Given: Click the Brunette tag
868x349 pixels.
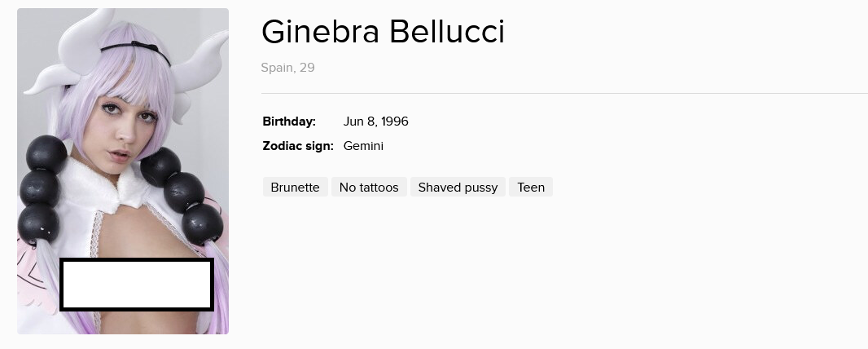Looking at the screenshot, I should (295, 188).
